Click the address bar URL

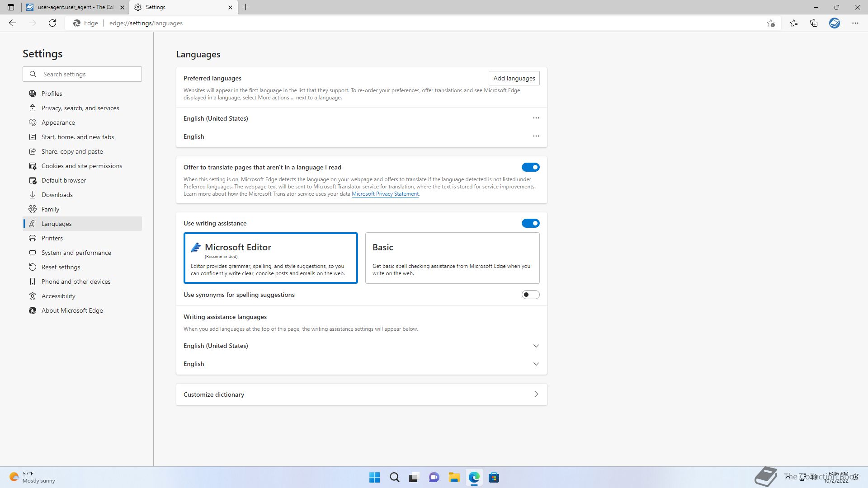pos(146,23)
